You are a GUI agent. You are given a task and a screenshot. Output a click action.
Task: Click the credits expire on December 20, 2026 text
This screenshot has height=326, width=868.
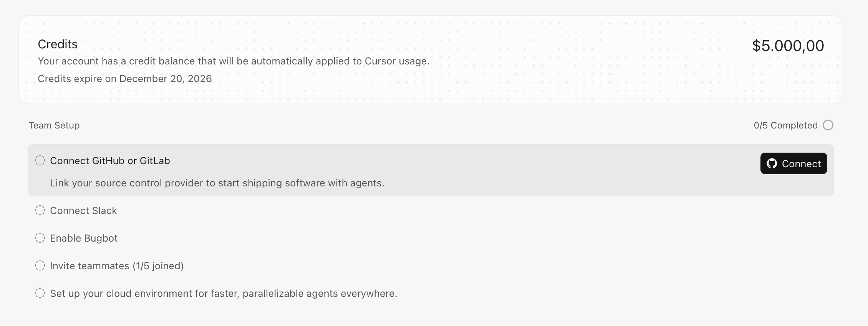pyautogui.click(x=125, y=79)
